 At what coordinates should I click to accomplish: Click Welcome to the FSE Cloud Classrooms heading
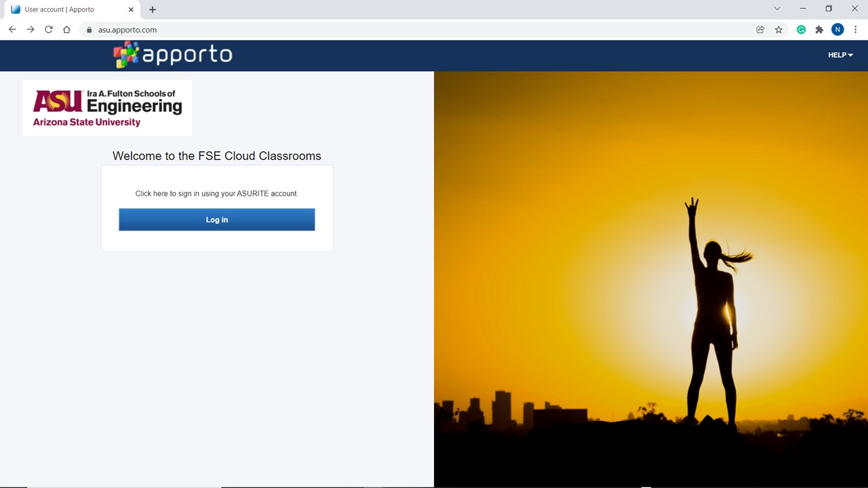tap(217, 156)
